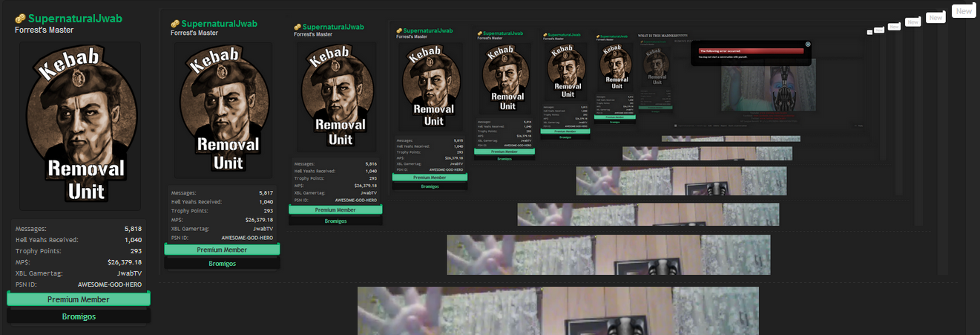This screenshot has height=335, width=980.
Task: Click the avatar above the 5,815 messages stats
Action: 434,85
